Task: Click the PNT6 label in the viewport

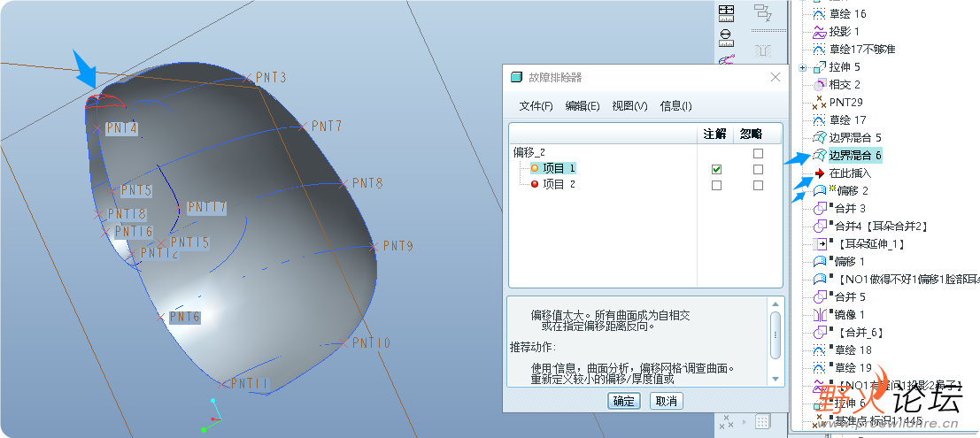Action: (x=184, y=318)
